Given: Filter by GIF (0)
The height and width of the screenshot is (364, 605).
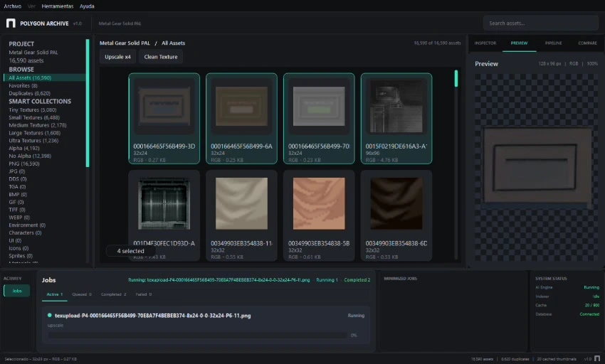Looking at the screenshot, I should coord(16,202).
